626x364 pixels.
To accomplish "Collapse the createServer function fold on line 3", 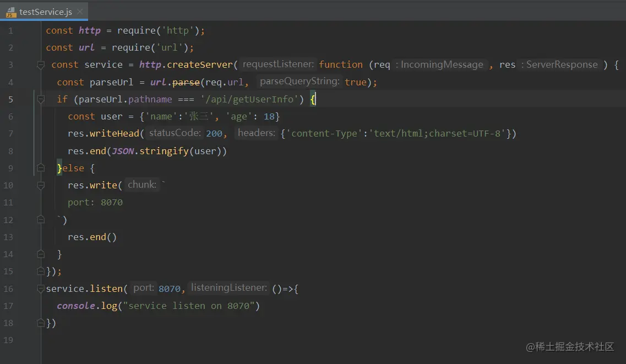I will 41,64.
